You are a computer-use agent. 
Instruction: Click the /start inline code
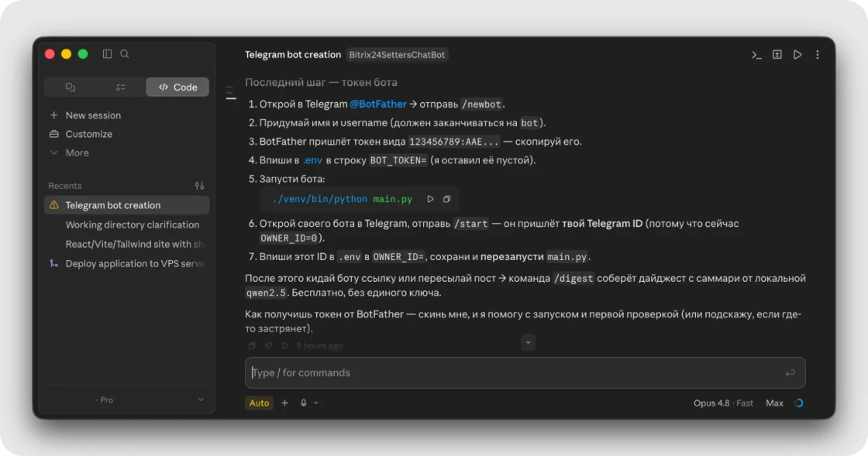470,224
